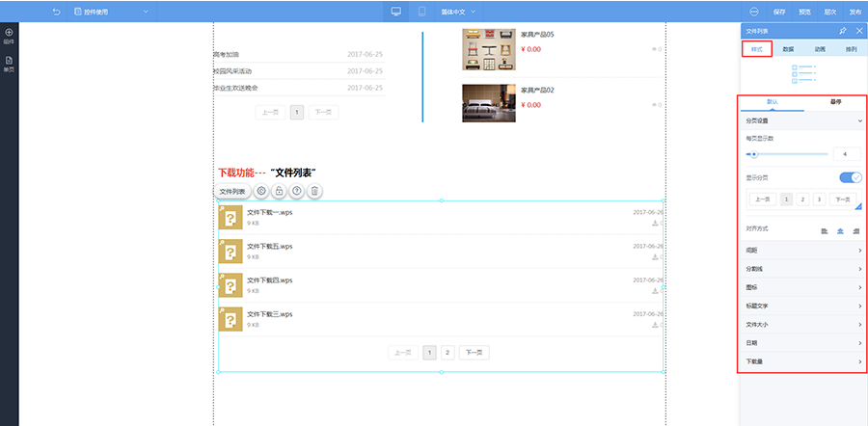Click the lock icon on widget toolbar
Image resolution: width=868 pixels, height=426 pixels.
pos(280,191)
